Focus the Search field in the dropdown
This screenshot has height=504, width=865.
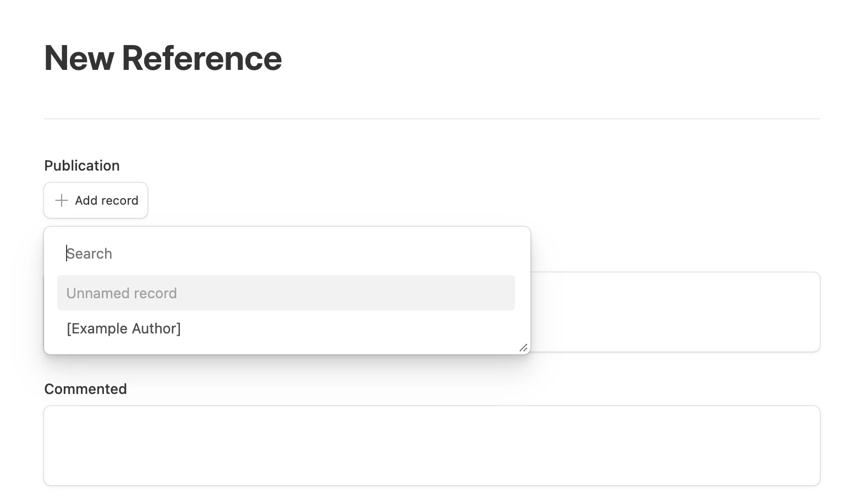point(286,254)
